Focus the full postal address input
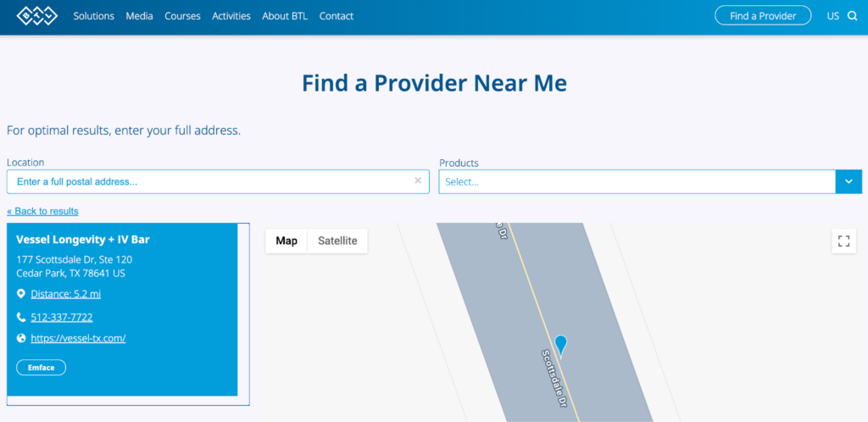 [212, 181]
